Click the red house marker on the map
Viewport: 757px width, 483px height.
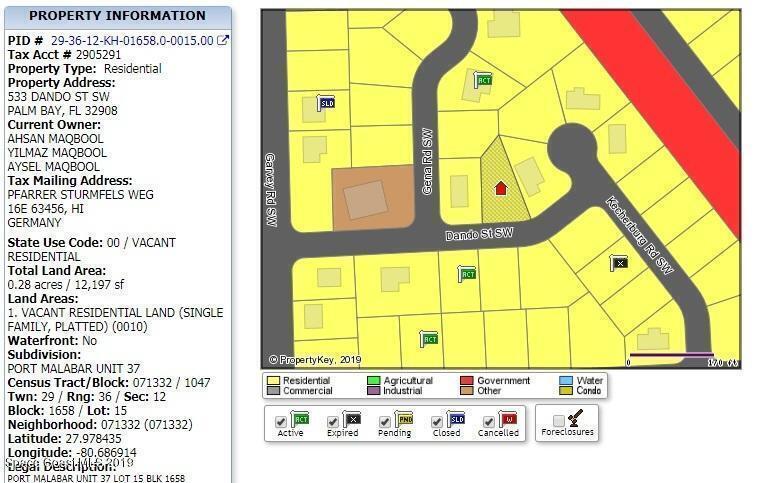tap(501, 187)
